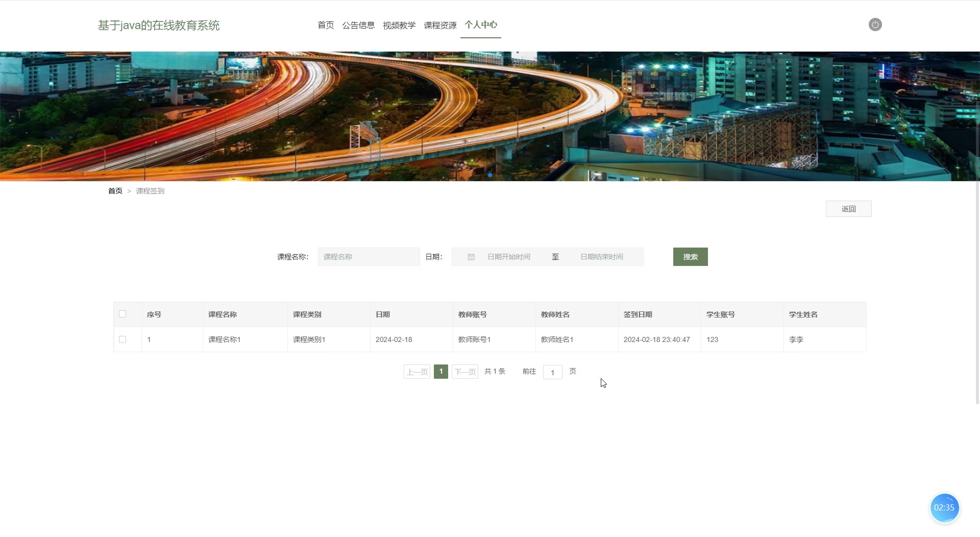Click the power logout icon

[x=875, y=25]
